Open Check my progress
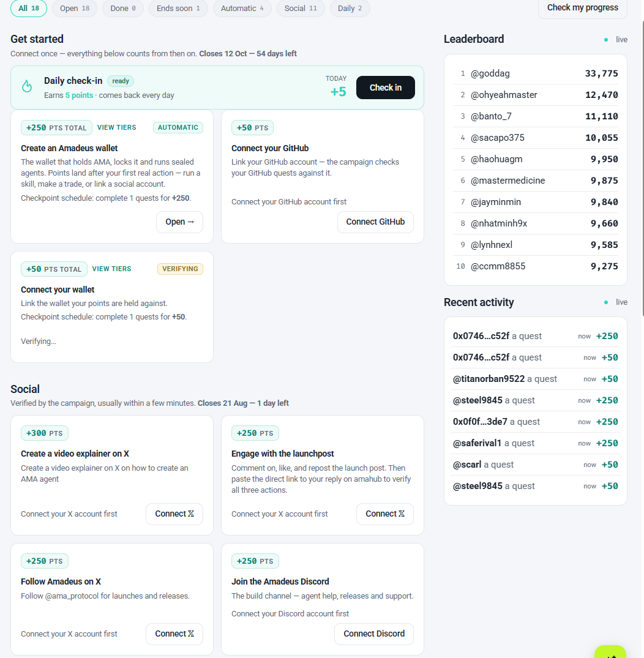 tap(582, 8)
